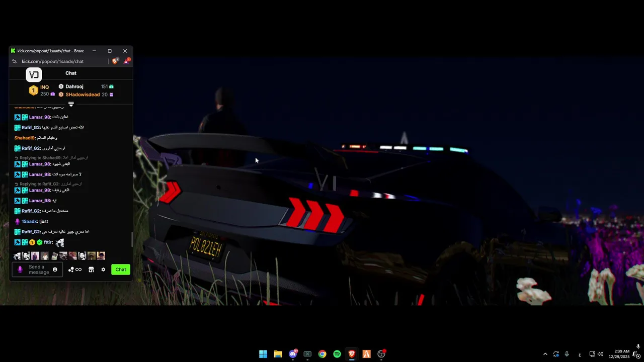Open File Explorer from taskbar
The width and height of the screenshot is (644, 362).
(x=278, y=354)
